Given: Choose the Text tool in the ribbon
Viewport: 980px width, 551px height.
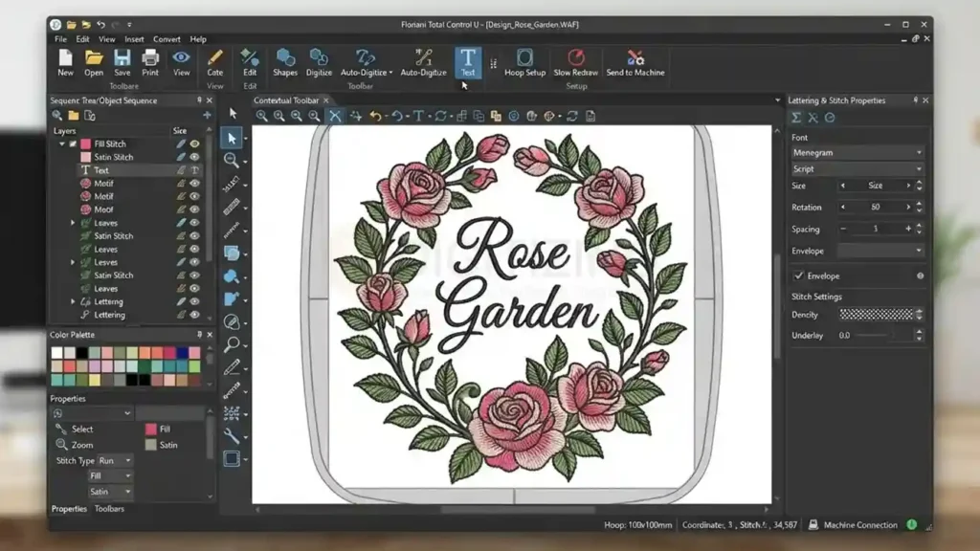Looking at the screenshot, I should (467, 62).
